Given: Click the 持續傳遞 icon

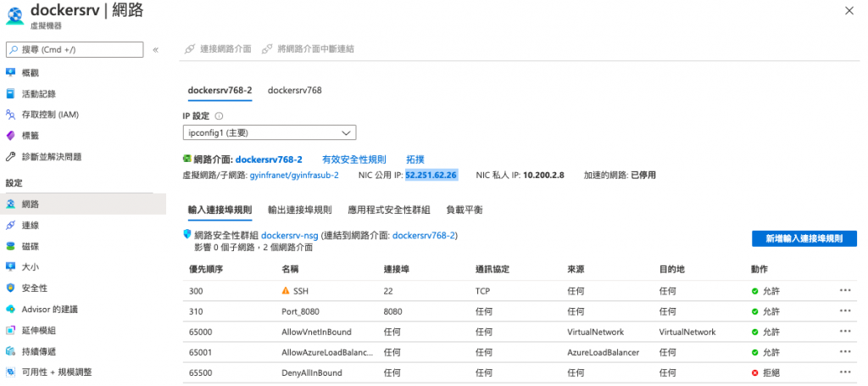Looking at the screenshot, I should pyautogui.click(x=10, y=351).
